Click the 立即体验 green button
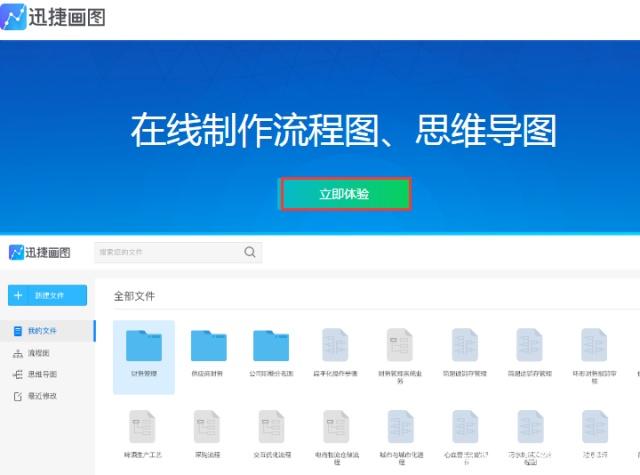This screenshot has width=640, height=475. pyautogui.click(x=346, y=194)
